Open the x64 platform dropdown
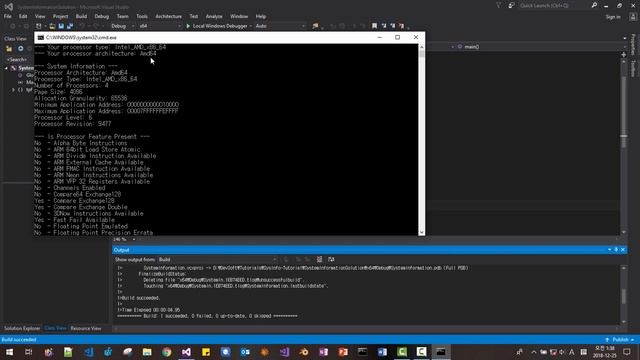The width and height of the screenshot is (640, 360). [x=160, y=26]
